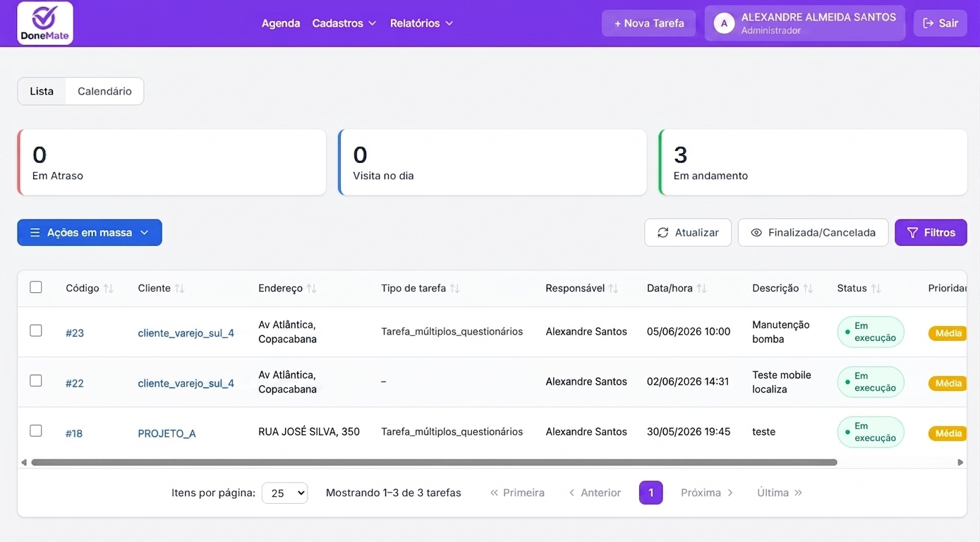The width and height of the screenshot is (980, 542).
Task: Click Primeira pagination link
Action: click(517, 493)
